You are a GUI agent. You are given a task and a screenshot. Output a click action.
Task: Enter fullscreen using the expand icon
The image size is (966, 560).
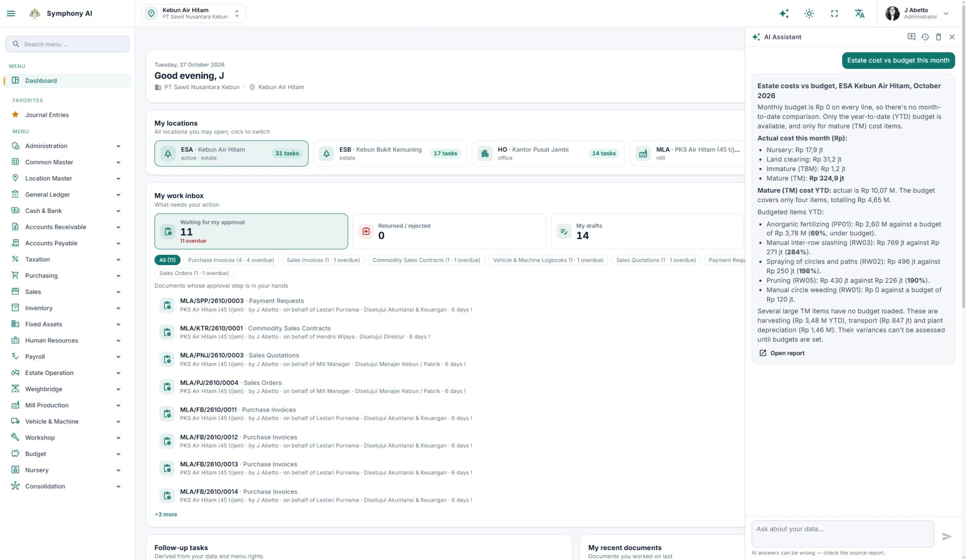834,14
